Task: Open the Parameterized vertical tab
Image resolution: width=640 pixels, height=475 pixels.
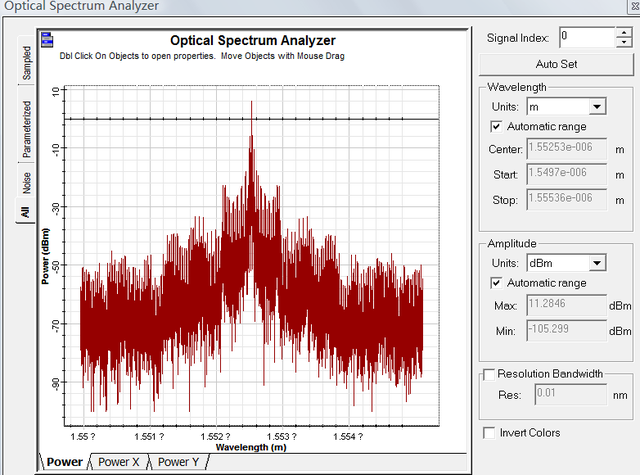Action: (x=27, y=129)
